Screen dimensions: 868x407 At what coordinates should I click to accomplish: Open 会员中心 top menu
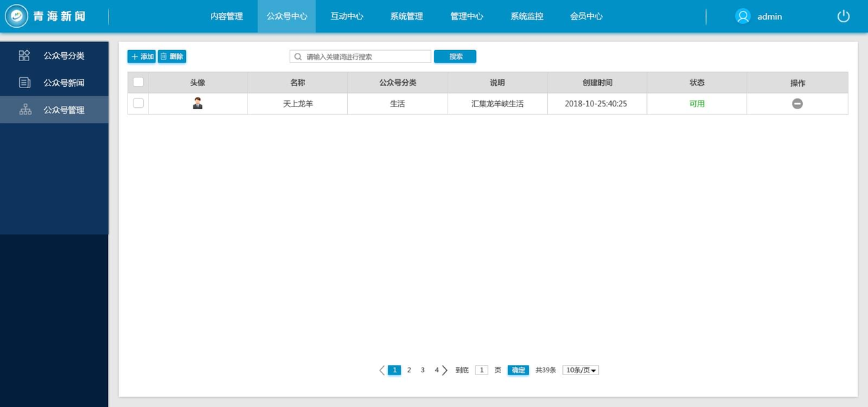point(587,16)
